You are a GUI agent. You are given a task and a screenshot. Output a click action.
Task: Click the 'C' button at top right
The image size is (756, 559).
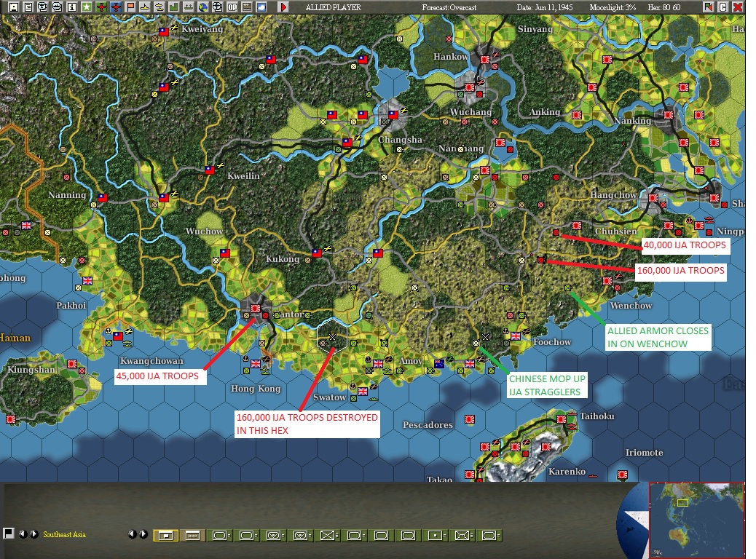(x=722, y=7)
